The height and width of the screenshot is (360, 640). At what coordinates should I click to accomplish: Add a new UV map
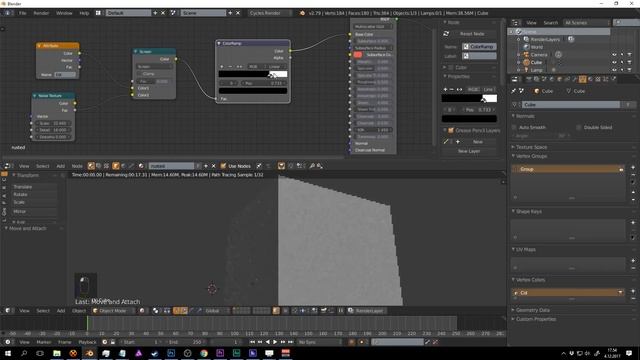point(633,260)
